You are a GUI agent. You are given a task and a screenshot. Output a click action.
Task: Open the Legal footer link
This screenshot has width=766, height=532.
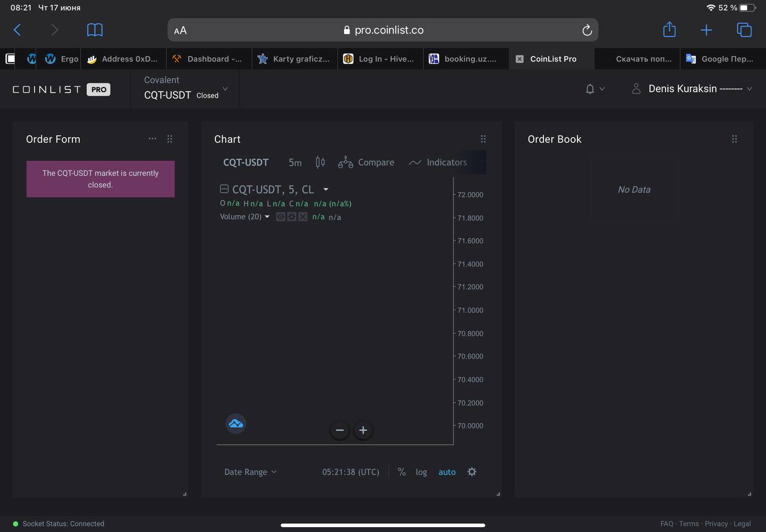click(742, 524)
